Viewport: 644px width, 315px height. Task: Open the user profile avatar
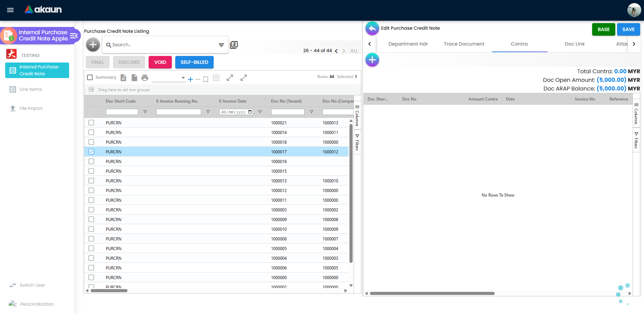coord(634,10)
